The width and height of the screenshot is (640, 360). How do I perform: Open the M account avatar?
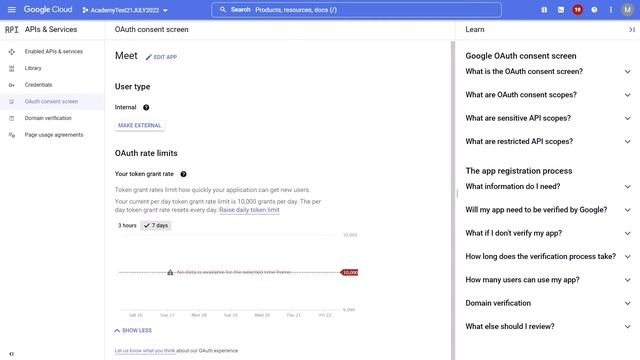[x=627, y=10]
